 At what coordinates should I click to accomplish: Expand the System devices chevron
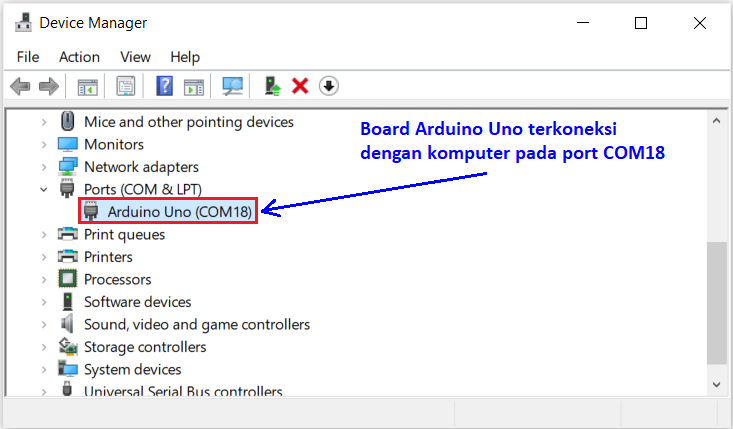point(44,370)
